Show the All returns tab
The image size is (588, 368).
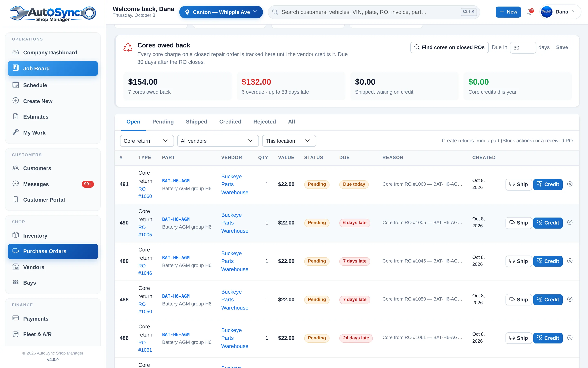291,122
